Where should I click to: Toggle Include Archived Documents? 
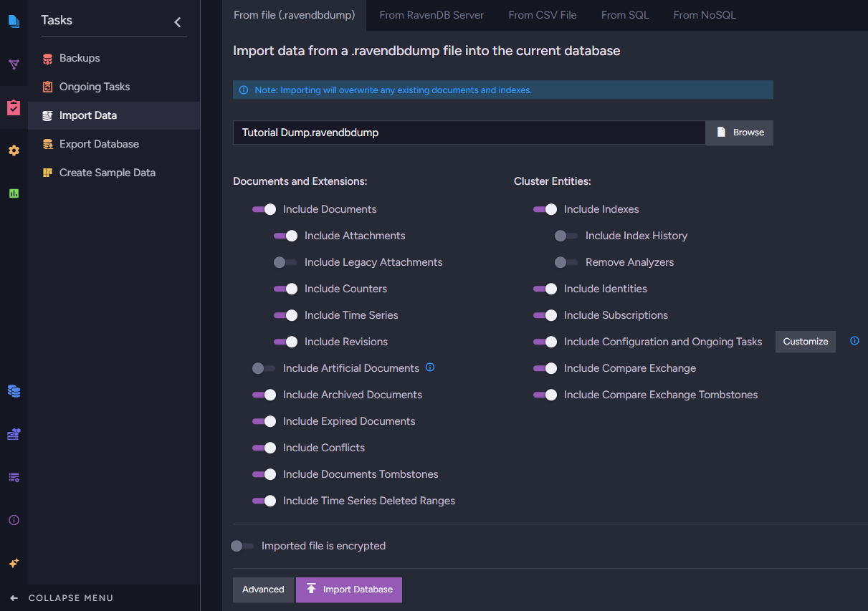(264, 395)
